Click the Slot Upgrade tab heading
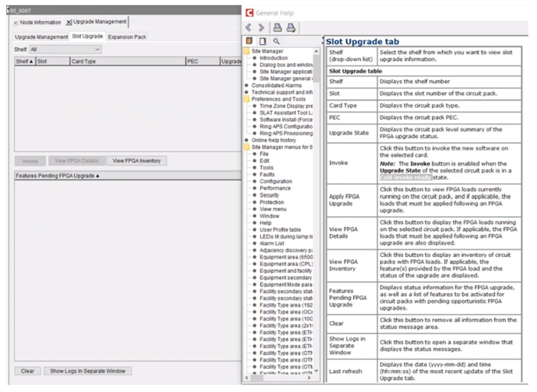The height and width of the screenshot is (392, 537). pos(362,42)
